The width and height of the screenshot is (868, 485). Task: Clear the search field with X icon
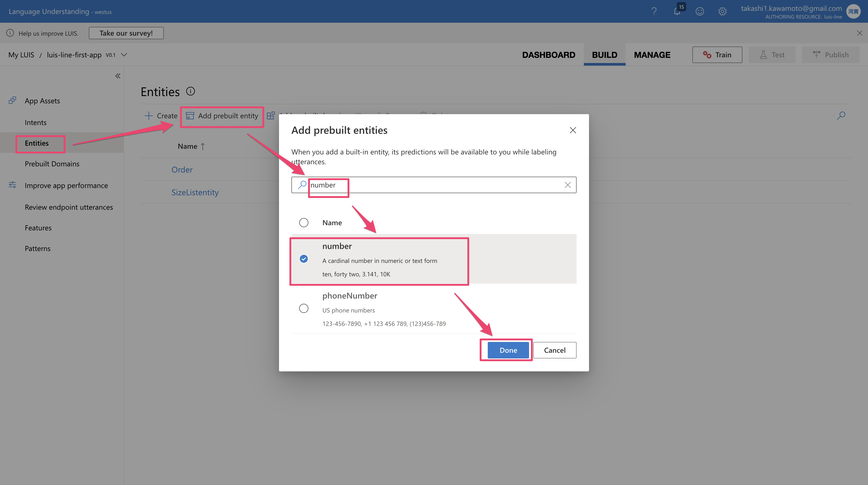(568, 185)
